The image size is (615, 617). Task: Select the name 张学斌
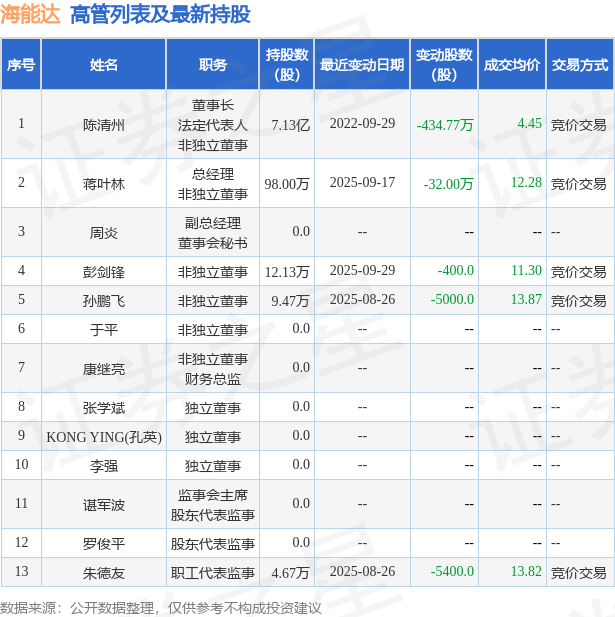(104, 408)
